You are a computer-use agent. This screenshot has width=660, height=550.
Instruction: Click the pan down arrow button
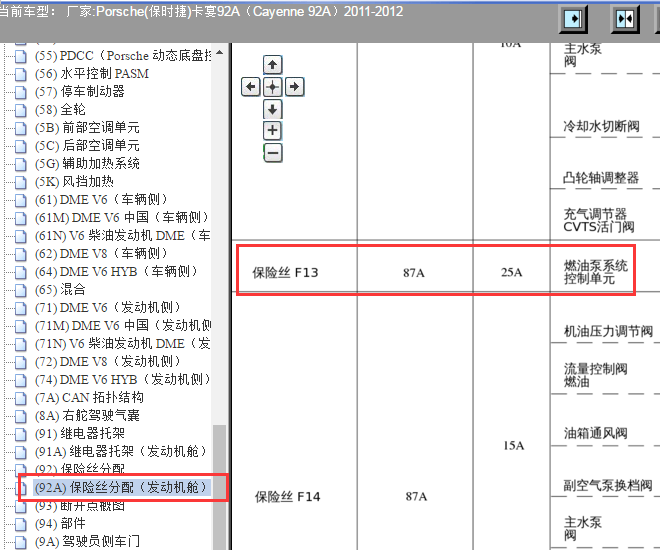[272, 109]
